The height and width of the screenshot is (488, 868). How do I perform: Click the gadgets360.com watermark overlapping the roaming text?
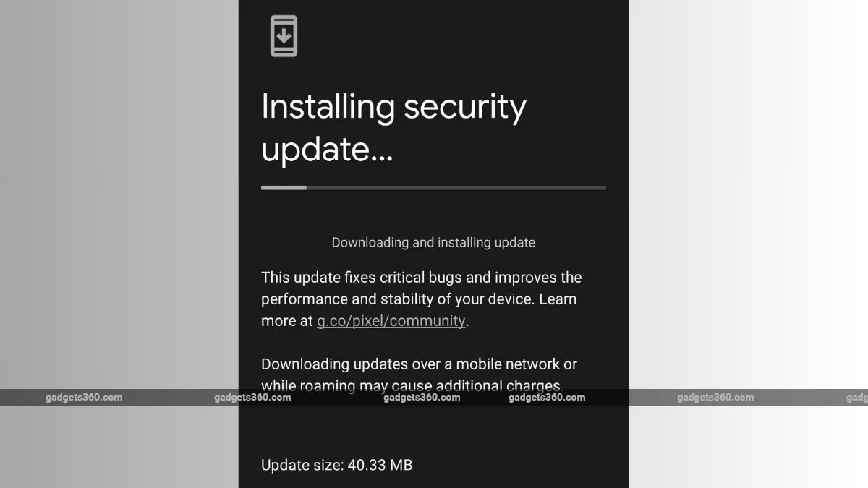point(422,397)
